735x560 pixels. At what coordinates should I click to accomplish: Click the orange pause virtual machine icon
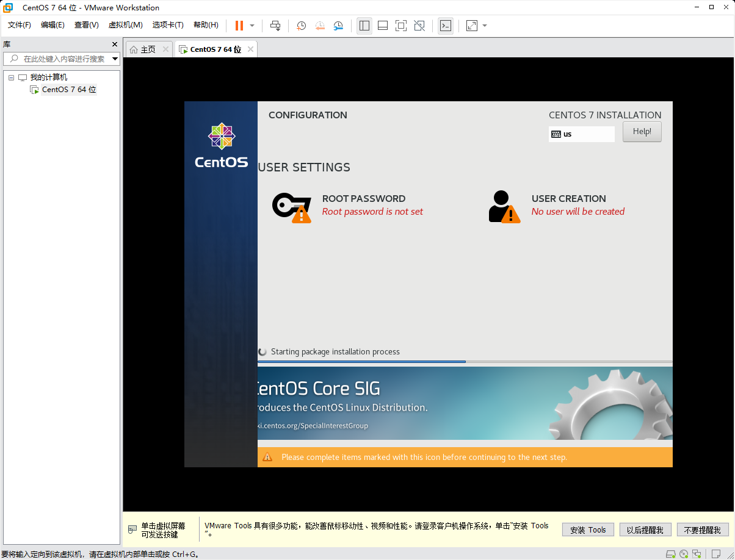point(239,26)
